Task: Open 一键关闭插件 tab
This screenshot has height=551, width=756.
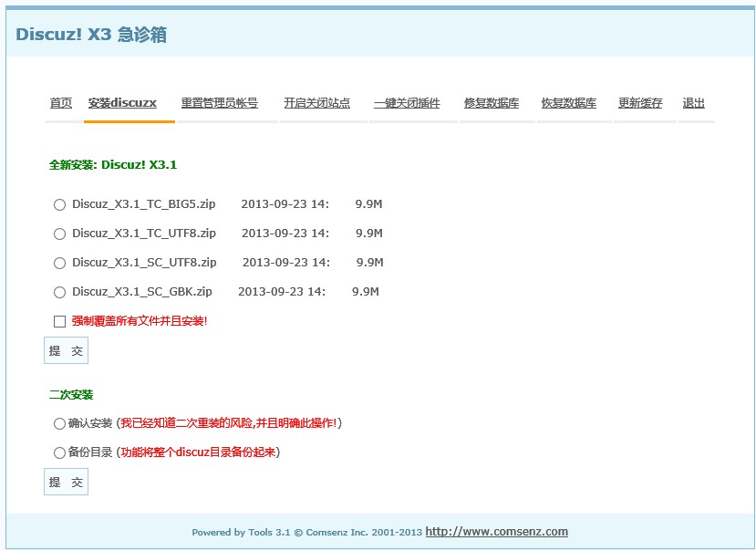Action: tap(407, 103)
